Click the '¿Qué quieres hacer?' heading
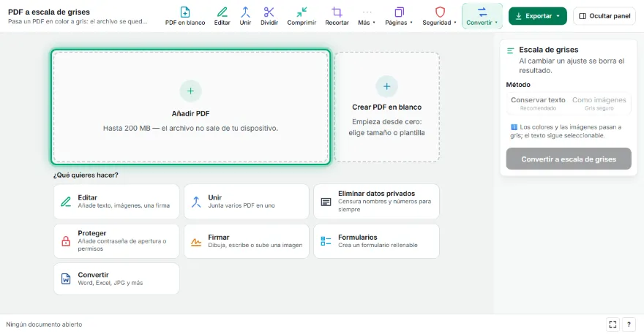Image resolution: width=644 pixels, height=334 pixels. pyautogui.click(x=86, y=175)
